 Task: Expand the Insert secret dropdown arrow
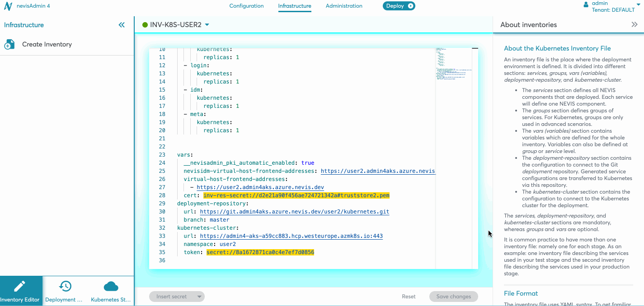click(199, 297)
